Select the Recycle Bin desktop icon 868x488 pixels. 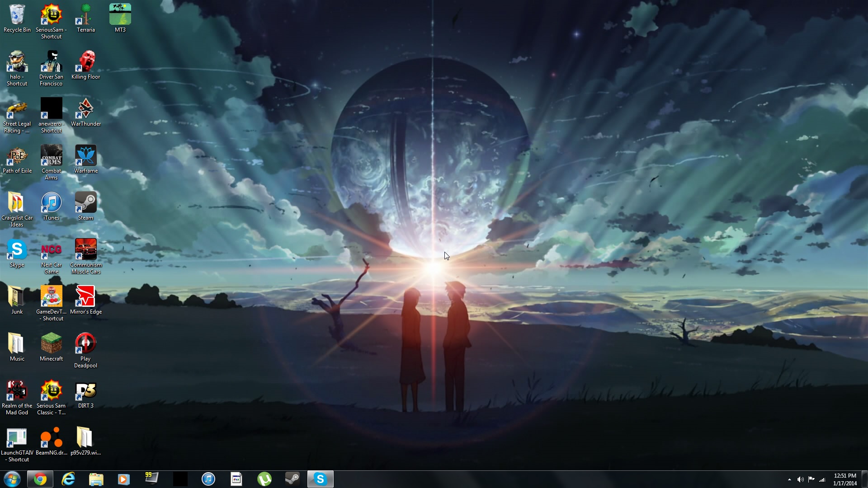point(17,19)
